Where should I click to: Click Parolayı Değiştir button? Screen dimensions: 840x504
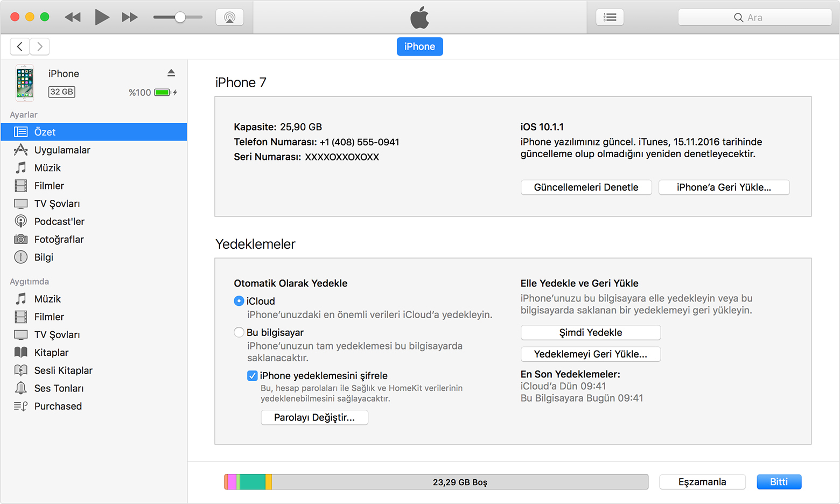tap(314, 418)
